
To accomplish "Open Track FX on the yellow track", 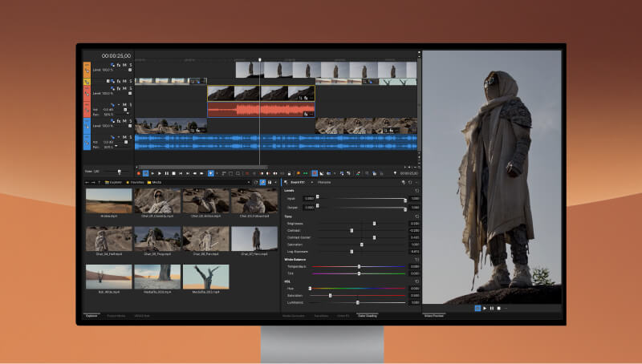I will pos(119,81).
